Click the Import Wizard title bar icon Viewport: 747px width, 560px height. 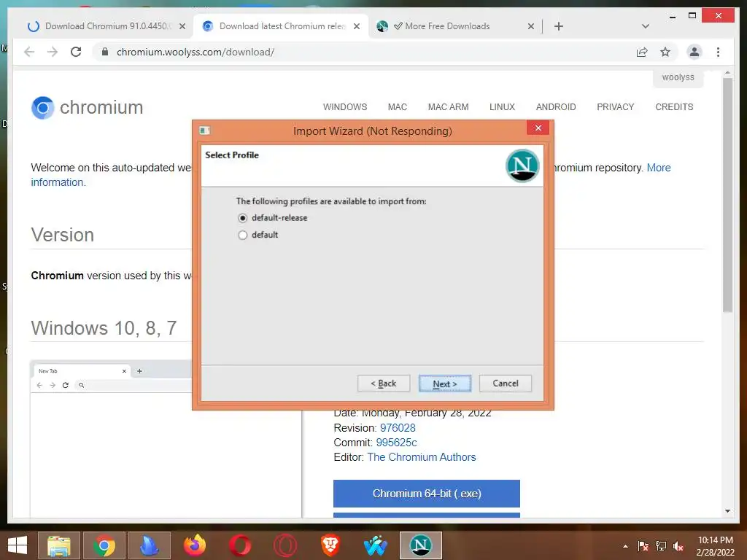point(205,131)
